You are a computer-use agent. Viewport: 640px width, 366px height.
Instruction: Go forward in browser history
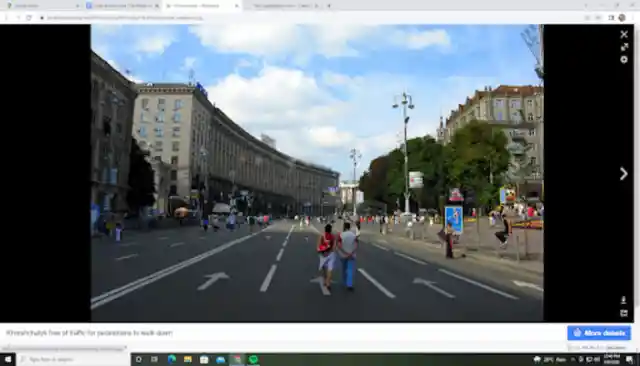(x=18, y=18)
